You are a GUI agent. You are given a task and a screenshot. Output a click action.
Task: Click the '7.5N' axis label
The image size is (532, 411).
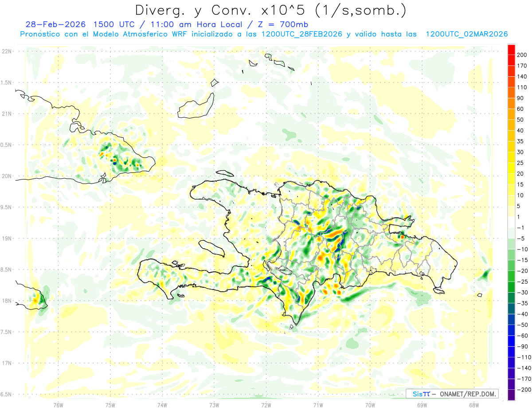click(6, 332)
